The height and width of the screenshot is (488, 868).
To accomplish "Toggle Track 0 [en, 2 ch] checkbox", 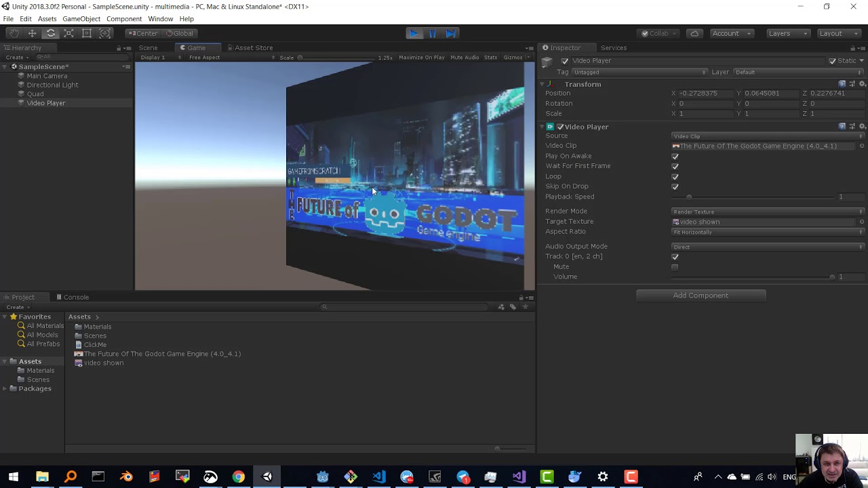I will tap(675, 257).
